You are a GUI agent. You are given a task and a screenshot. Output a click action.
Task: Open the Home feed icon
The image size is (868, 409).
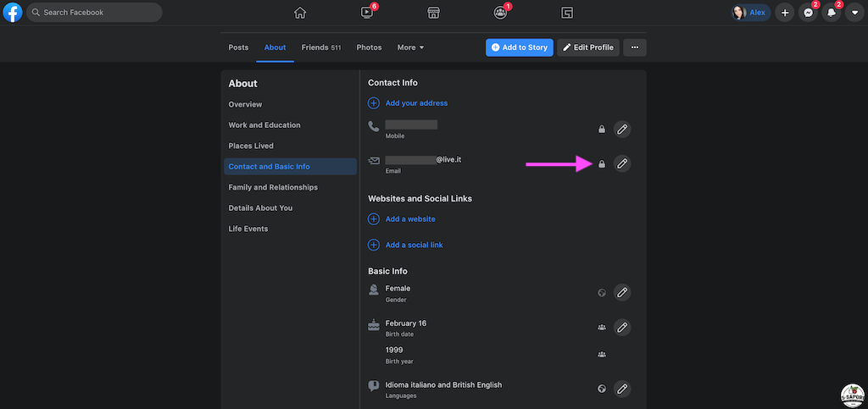[300, 13]
